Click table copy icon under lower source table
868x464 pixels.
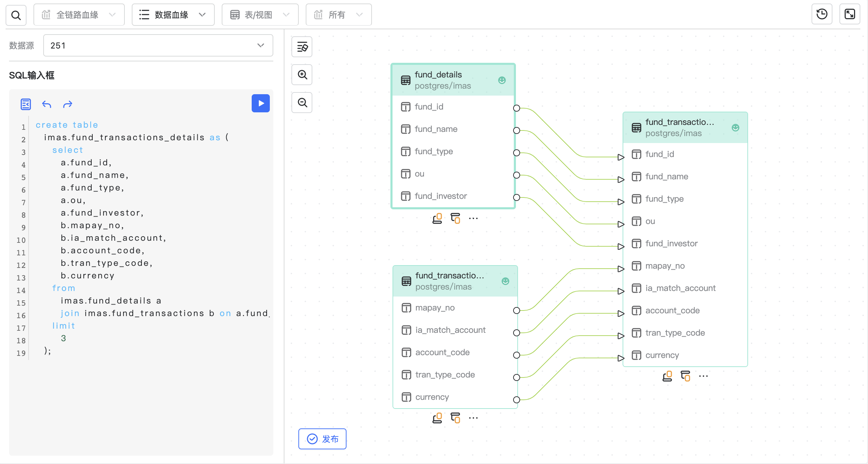[455, 418]
